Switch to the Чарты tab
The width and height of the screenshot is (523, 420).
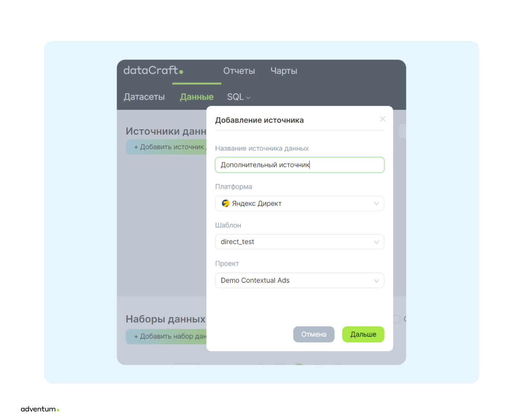[x=284, y=71]
